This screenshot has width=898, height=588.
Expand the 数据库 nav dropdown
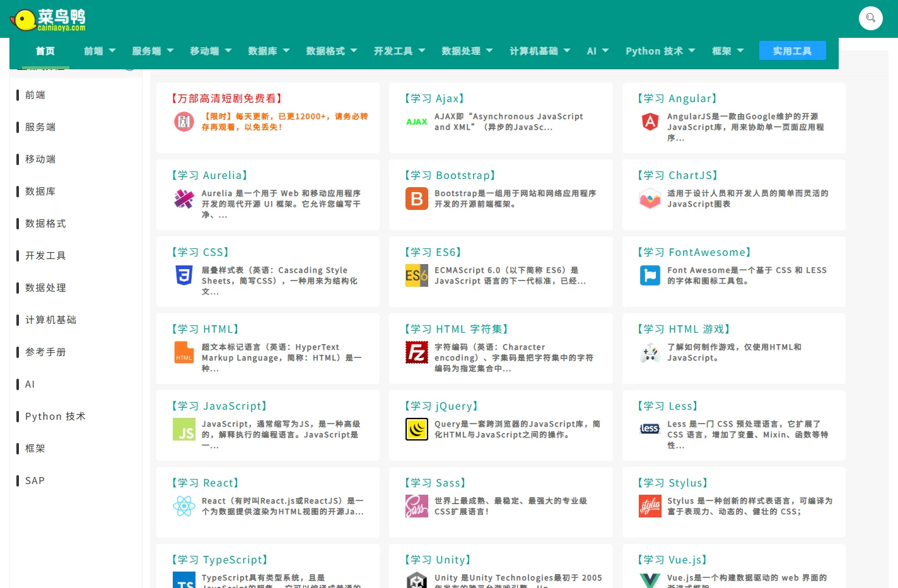pyautogui.click(x=269, y=51)
